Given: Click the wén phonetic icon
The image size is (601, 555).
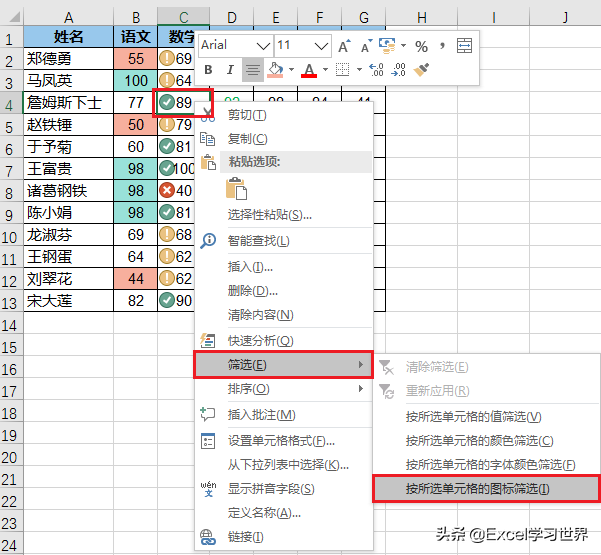Looking at the screenshot, I should coord(208,489).
